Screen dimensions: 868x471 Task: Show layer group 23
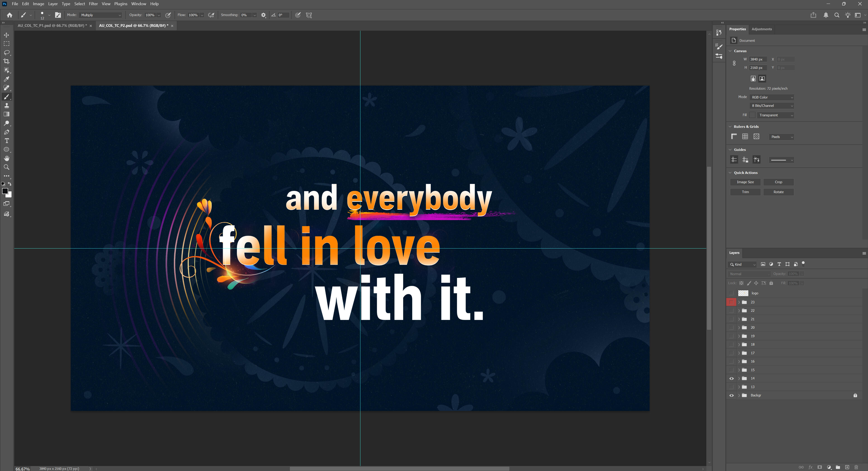[x=731, y=302]
